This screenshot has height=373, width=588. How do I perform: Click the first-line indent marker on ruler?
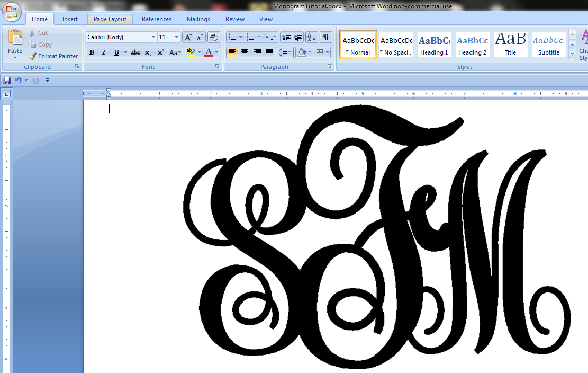tap(108, 91)
